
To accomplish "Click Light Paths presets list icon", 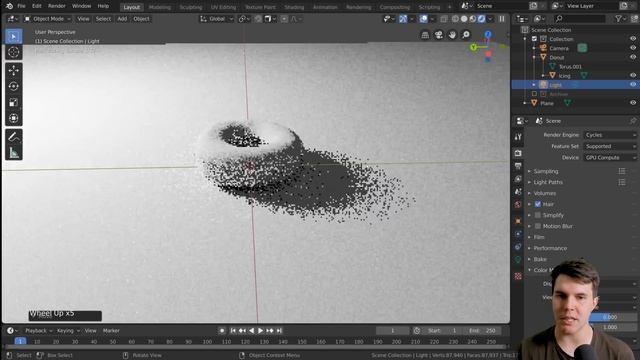I will (622, 182).
